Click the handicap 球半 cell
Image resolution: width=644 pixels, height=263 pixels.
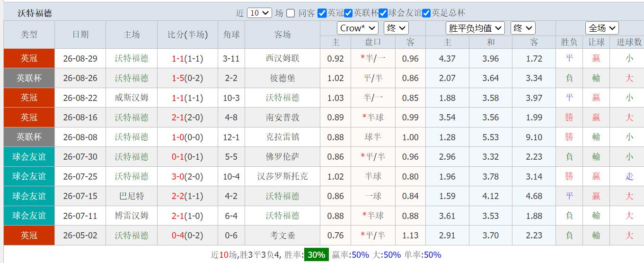(373, 137)
